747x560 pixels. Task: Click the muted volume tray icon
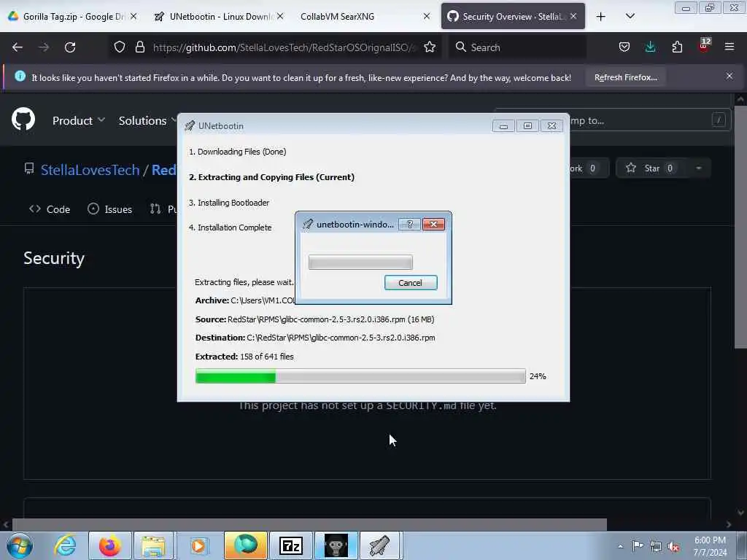click(x=673, y=547)
